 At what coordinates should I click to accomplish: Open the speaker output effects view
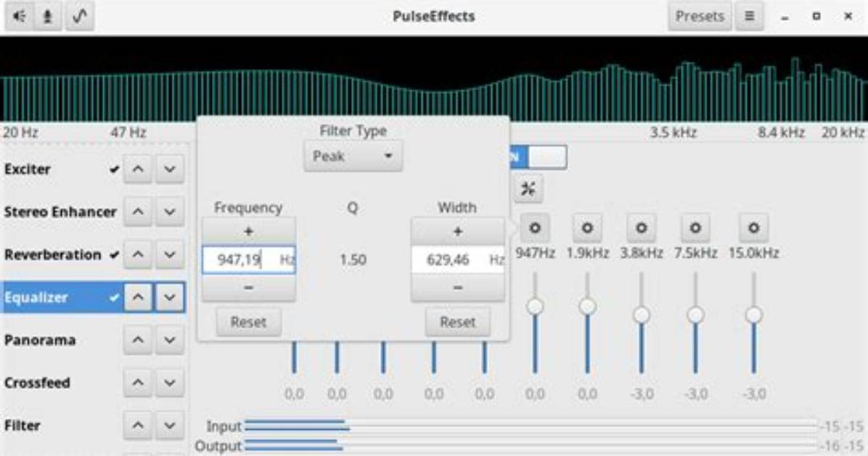click(19, 16)
